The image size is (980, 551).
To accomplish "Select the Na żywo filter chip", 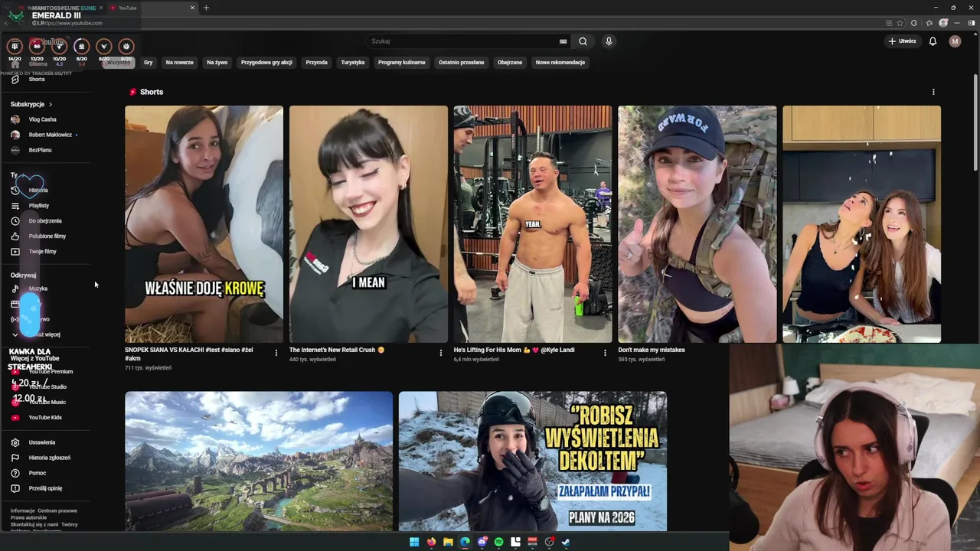I will pos(217,63).
